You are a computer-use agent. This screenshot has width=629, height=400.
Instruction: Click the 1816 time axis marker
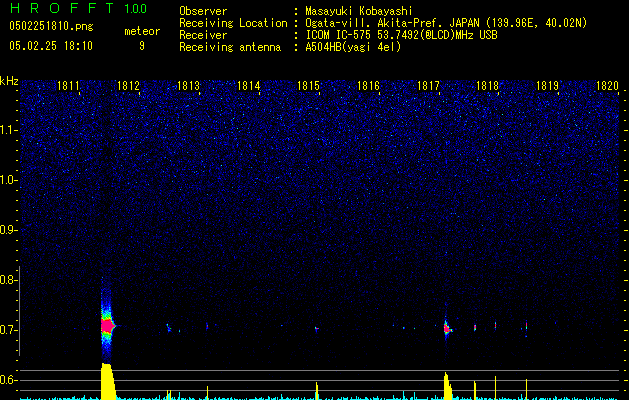(x=368, y=85)
